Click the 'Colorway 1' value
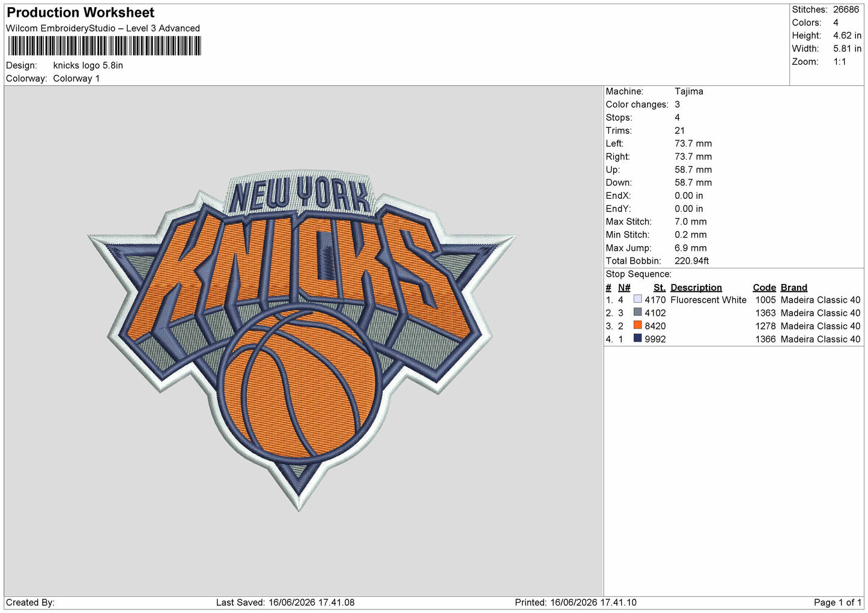 click(x=76, y=79)
